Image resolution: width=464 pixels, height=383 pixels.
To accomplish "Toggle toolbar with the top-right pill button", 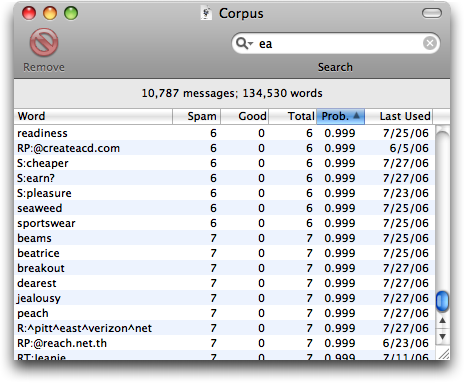I will click(x=432, y=13).
